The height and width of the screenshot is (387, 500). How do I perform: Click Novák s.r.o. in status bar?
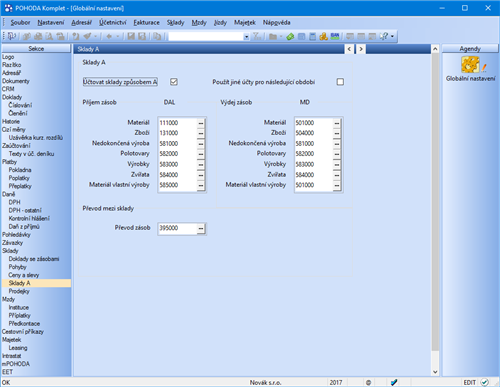[266, 383]
